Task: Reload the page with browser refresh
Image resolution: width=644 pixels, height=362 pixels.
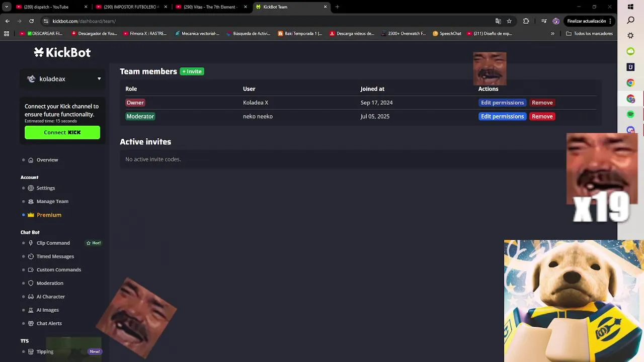Action: [31, 21]
